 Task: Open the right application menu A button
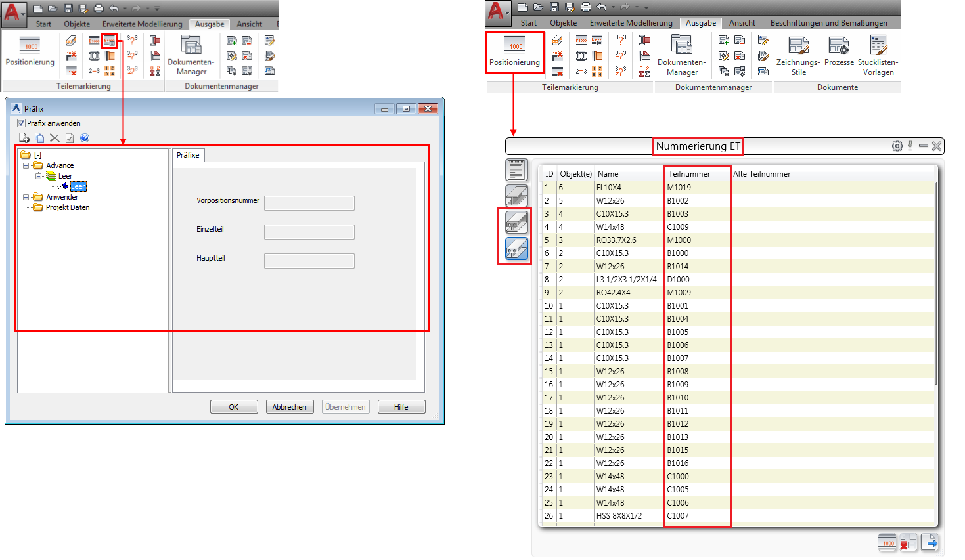point(498,12)
